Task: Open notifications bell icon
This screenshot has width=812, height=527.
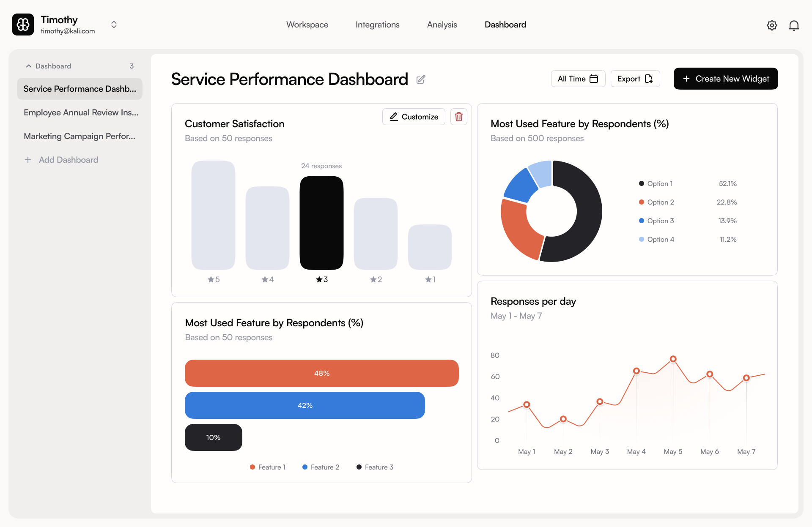Action: 794,25
